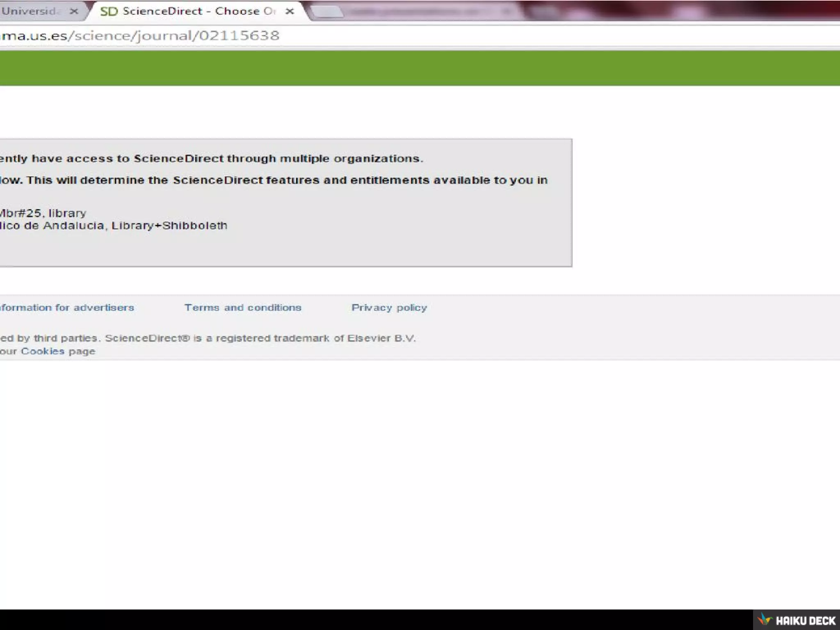Click the multiple organizations notice heading
The height and width of the screenshot is (630, 840).
(x=211, y=159)
